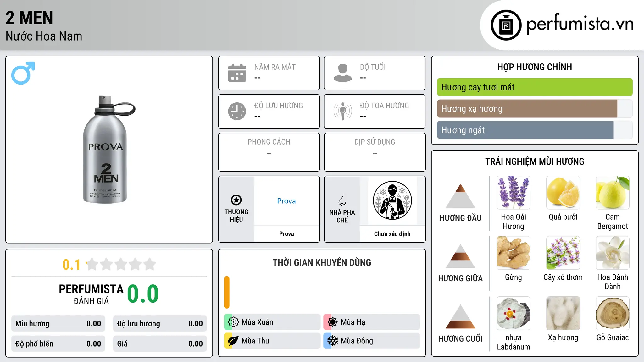Select the nhựa Labdanum image

pos(514,313)
